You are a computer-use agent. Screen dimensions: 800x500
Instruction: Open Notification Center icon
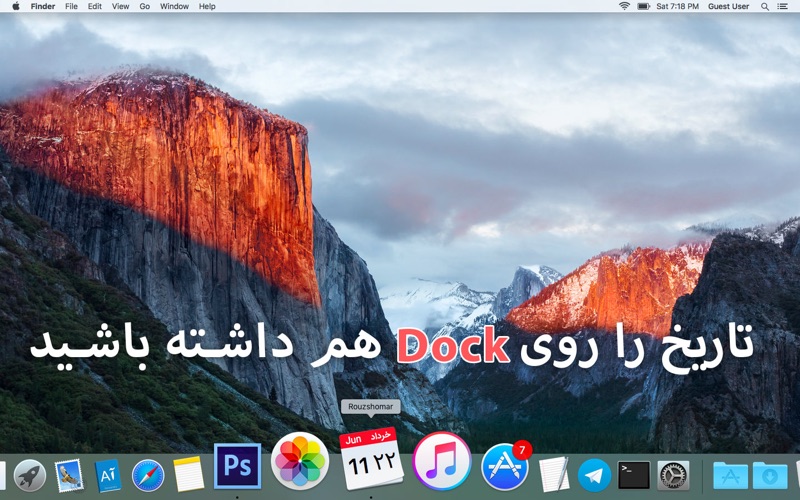[782, 6]
